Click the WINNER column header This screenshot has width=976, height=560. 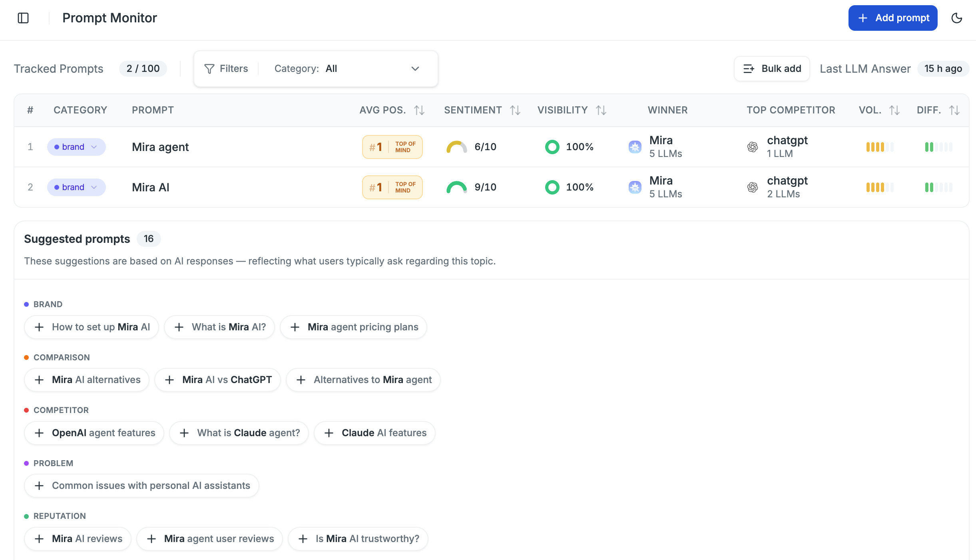(x=668, y=110)
